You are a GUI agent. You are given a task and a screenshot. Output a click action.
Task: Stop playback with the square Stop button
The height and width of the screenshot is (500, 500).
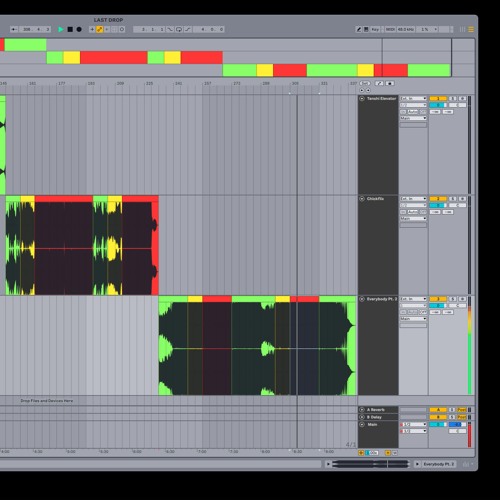tap(70, 29)
